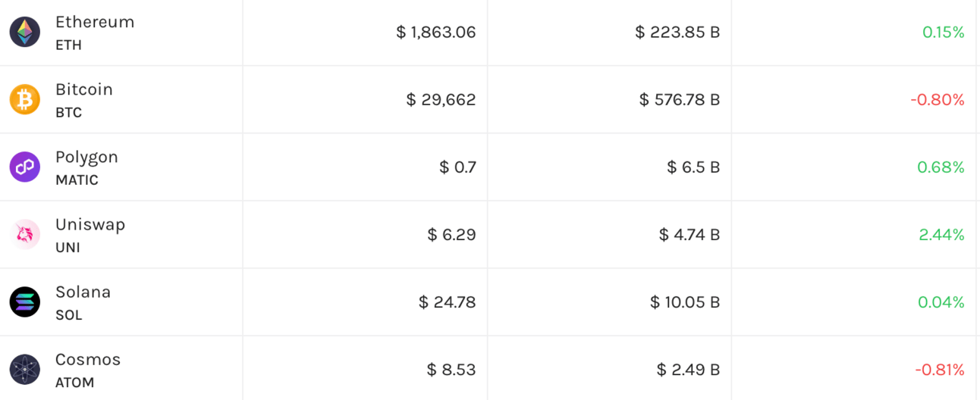Click the purple Polygon logo icon
The height and width of the screenshot is (400, 980).
click(25, 167)
